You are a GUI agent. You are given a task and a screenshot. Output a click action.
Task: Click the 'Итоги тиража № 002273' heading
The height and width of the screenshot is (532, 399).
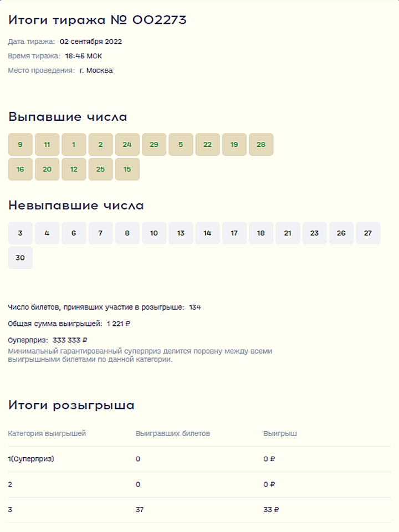pos(98,21)
